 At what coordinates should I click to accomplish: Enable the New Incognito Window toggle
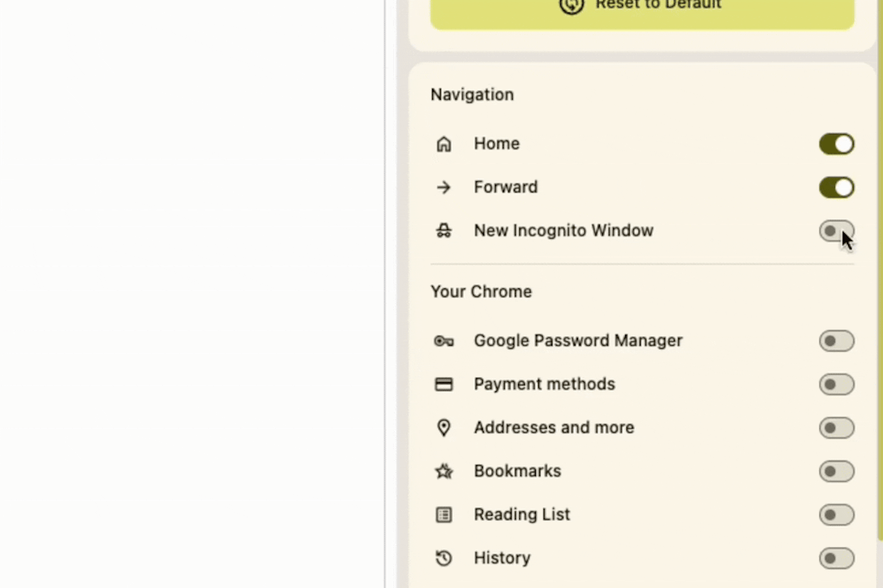pos(836,231)
